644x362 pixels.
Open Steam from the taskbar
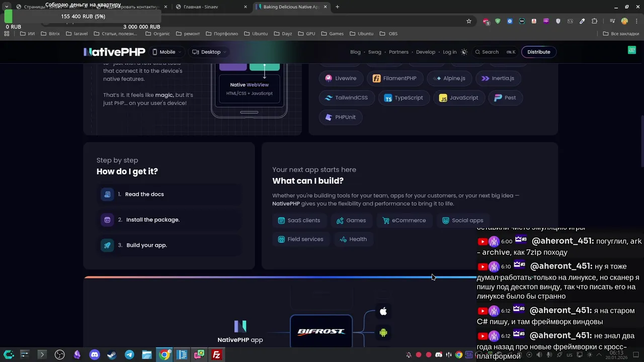[112, 355]
